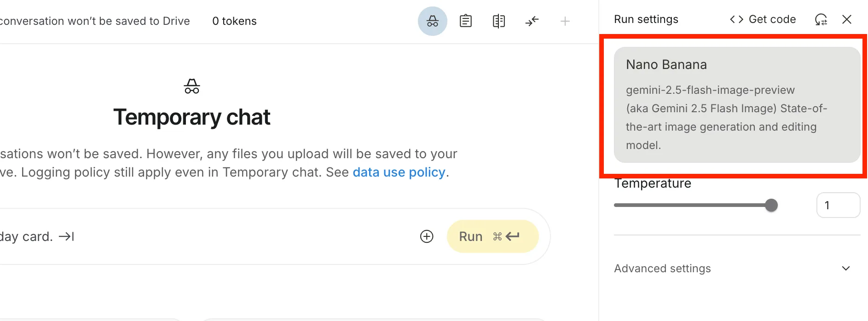Click the 0 tokens counter
Viewport: 868px width, 321px height.
[x=234, y=21]
